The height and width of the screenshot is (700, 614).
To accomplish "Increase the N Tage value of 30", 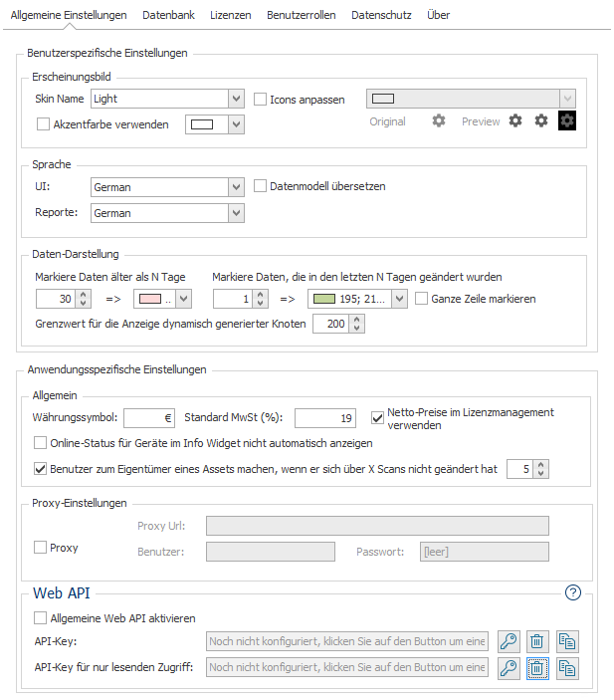I will pos(84,295).
